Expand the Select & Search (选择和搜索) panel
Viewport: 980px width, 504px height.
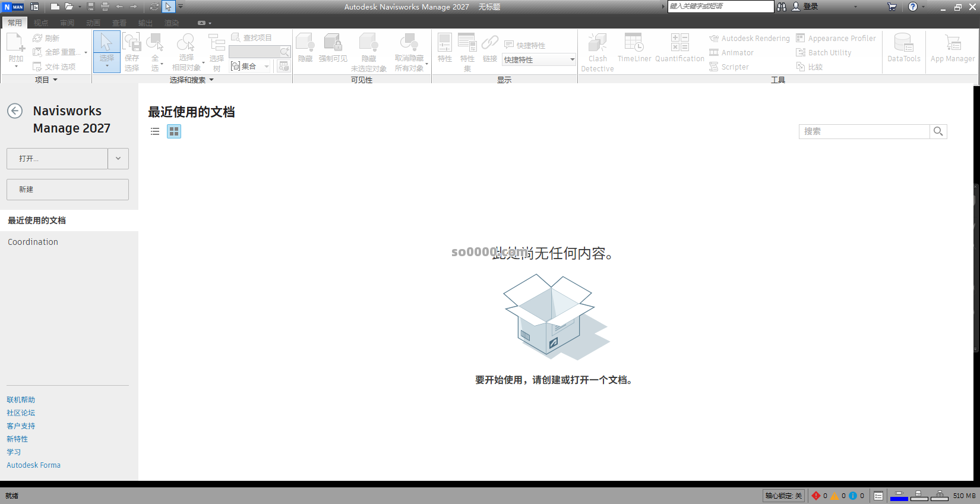tap(211, 80)
